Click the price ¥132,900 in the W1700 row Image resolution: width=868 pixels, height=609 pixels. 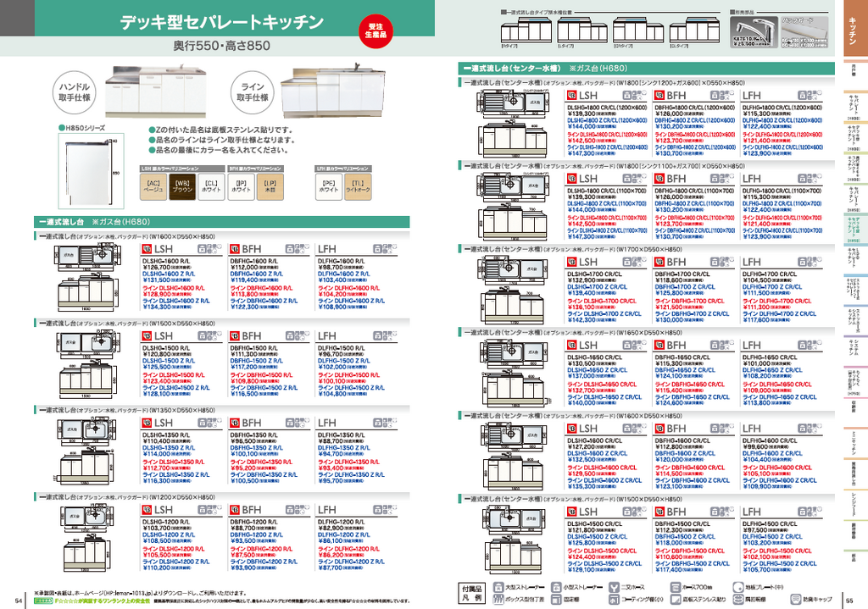tap(582, 280)
